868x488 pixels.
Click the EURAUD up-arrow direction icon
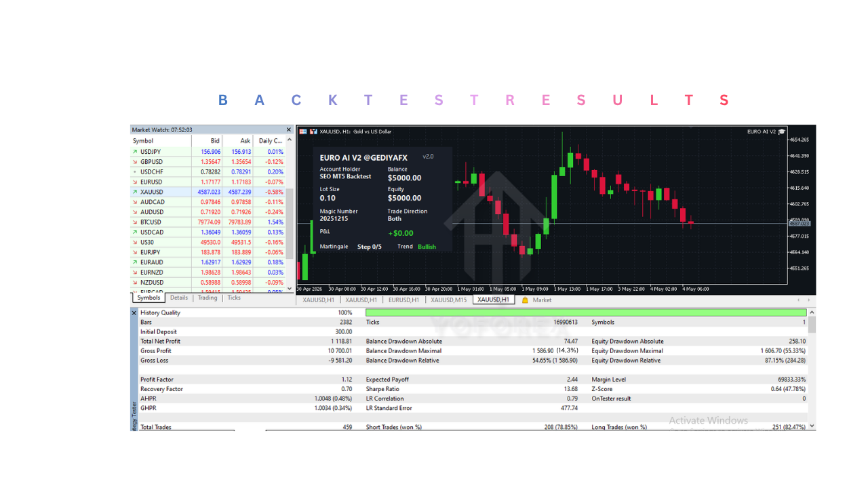point(135,262)
